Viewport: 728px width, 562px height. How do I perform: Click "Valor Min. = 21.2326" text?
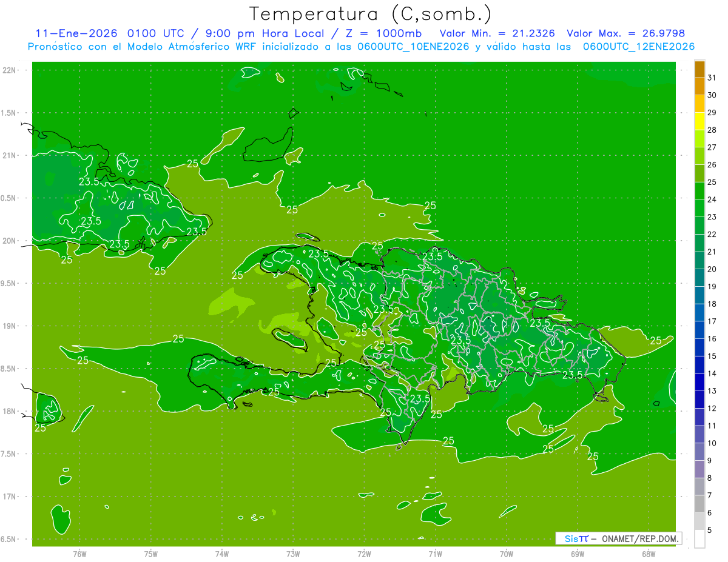pos(497,33)
